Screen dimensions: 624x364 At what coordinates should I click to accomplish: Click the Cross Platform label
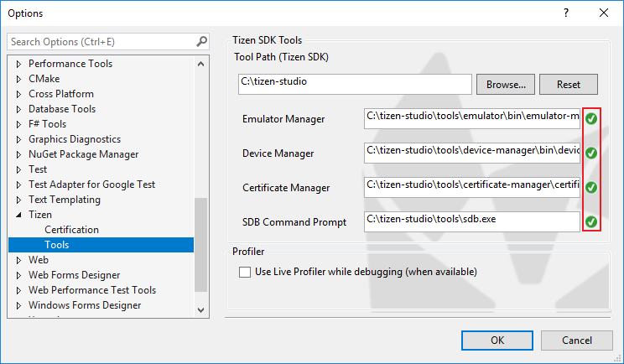pos(61,94)
